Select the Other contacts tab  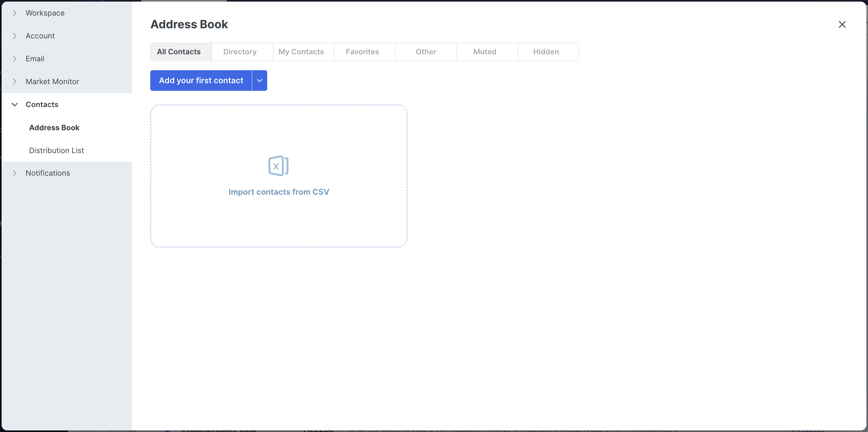[x=425, y=52]
